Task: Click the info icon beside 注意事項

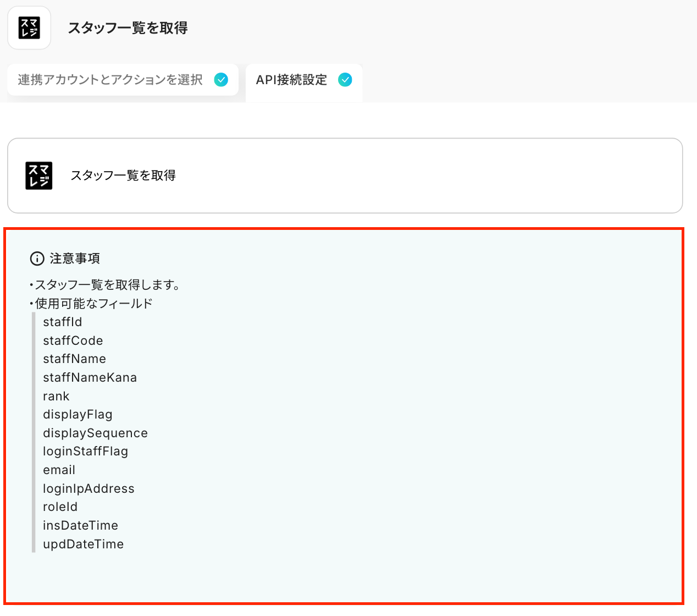Action: 37,258
